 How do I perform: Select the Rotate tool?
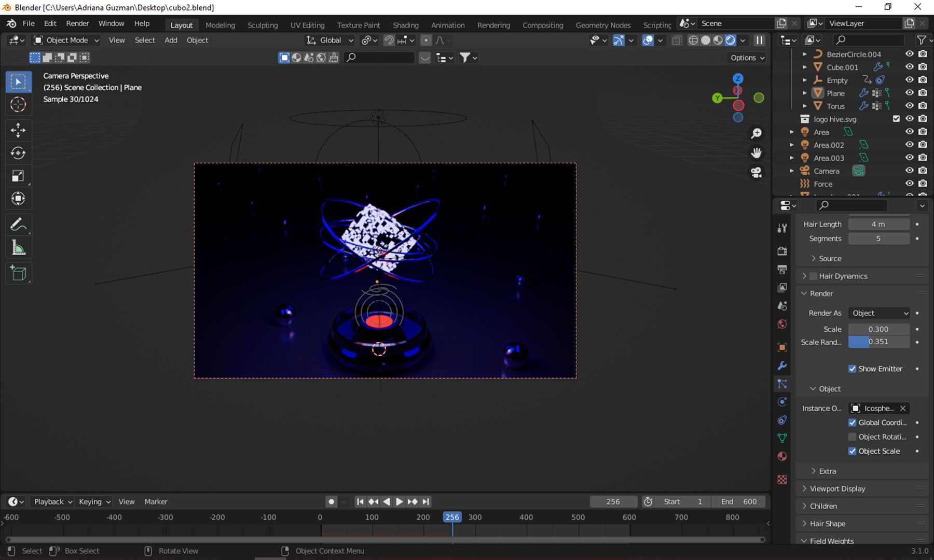pyautogui.click(x=18, y=153)
